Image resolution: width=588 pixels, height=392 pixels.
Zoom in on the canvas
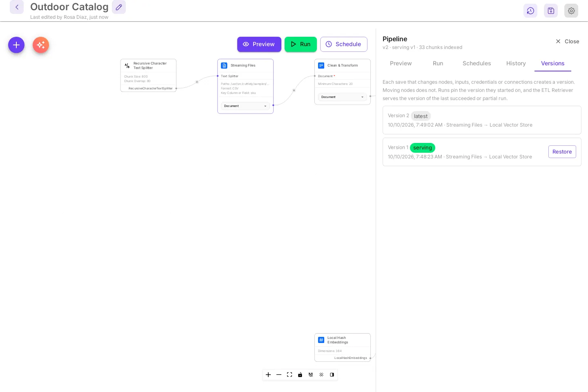268,374
